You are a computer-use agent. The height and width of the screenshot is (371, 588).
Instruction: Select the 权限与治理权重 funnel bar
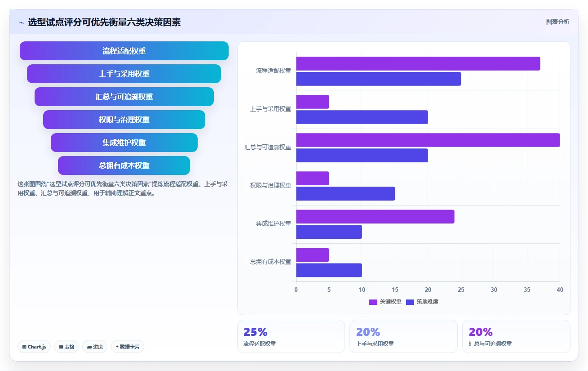(x=124, y=120)
